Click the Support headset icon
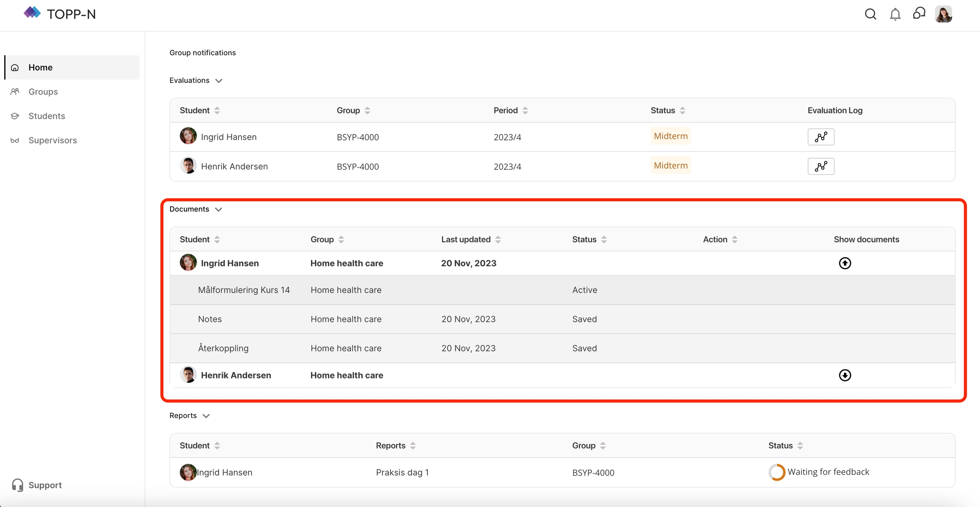Image resolution: width=980 pixels, height=507 pixels. [x=17, y=485]
